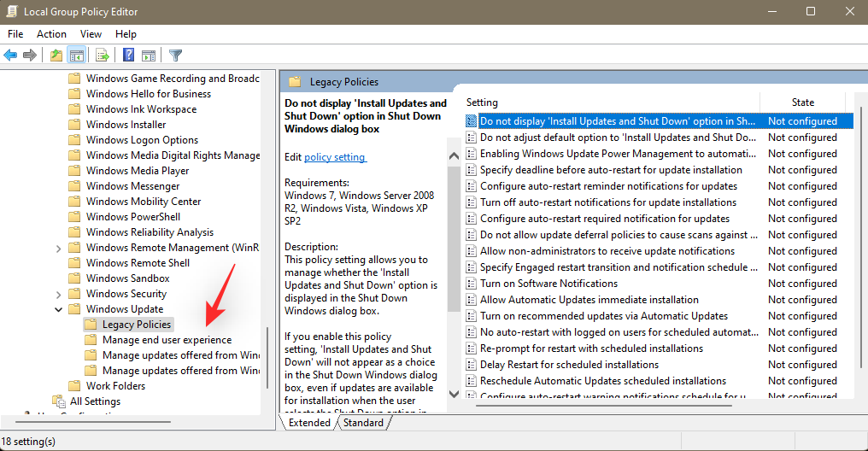868x451 pixels.
Task: Click the folder icon beside Windows Media Player
Action: coord(74,171)
